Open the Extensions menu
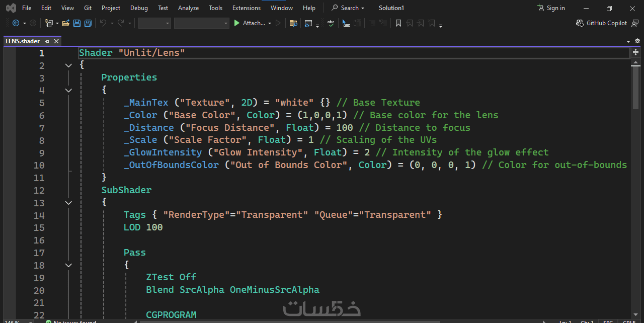644x323 pixels. [x=247, y=8]
